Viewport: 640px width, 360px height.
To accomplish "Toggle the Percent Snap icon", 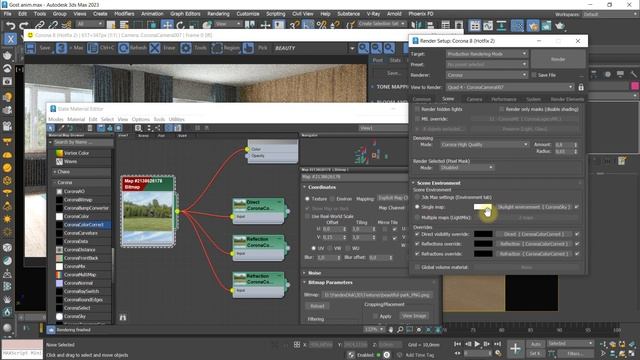I will point(321,25).
